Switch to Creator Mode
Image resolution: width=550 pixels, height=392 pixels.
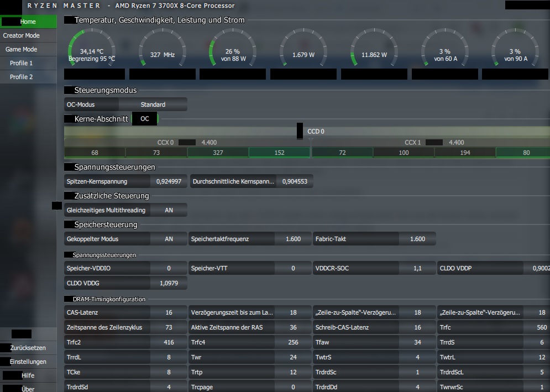(x=28, y=35)
